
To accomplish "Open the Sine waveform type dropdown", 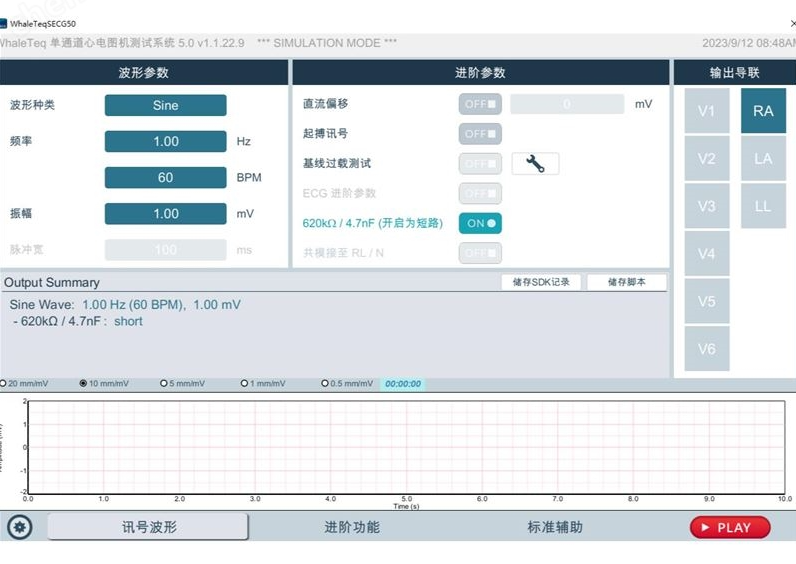I will (165, 105).
